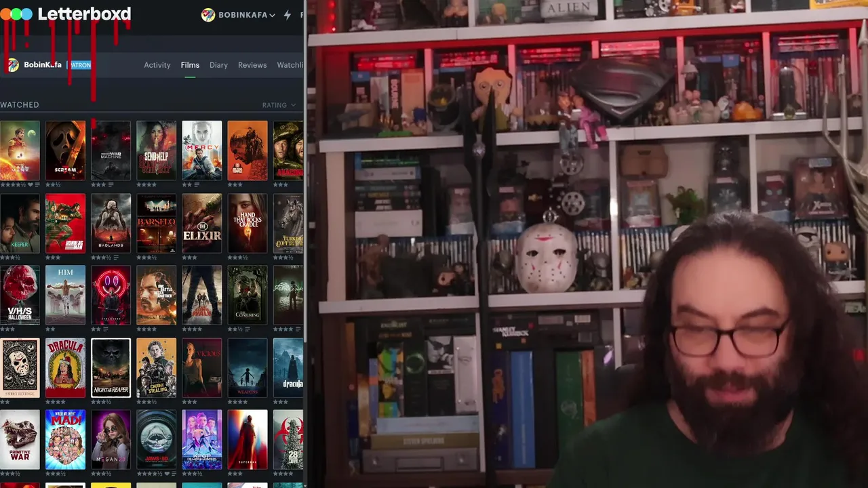
Task: Open the Barselo poster
Action: [x=157, y=224]
